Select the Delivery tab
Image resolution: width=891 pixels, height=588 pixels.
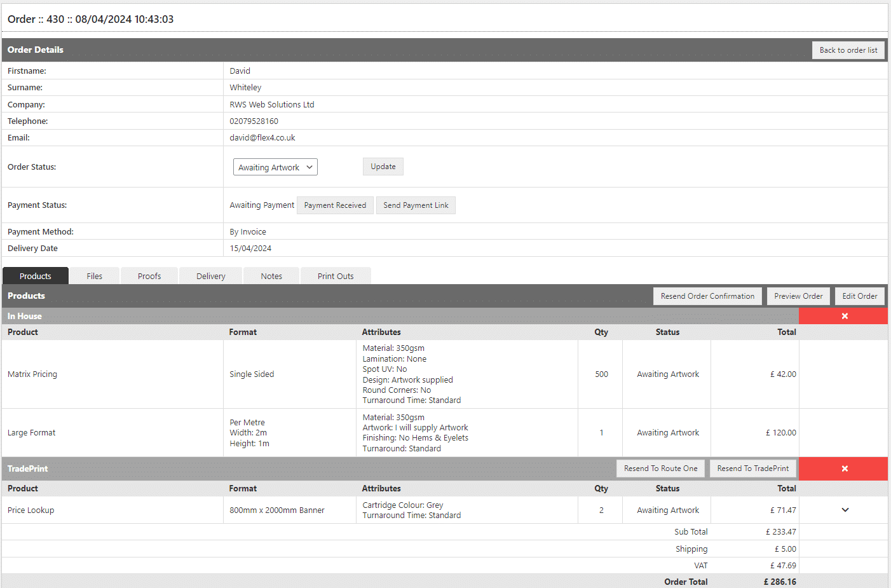(210, 276)
